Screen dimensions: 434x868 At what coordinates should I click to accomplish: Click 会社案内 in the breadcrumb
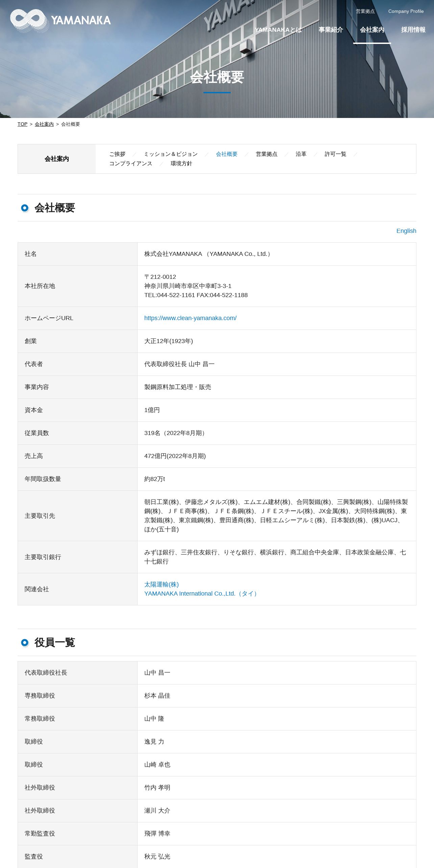(44, 124)
